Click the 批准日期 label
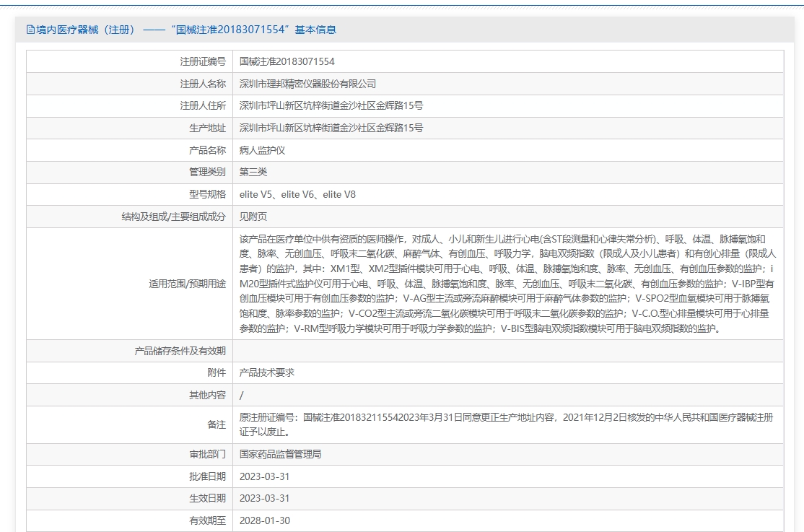 [208, 476]
